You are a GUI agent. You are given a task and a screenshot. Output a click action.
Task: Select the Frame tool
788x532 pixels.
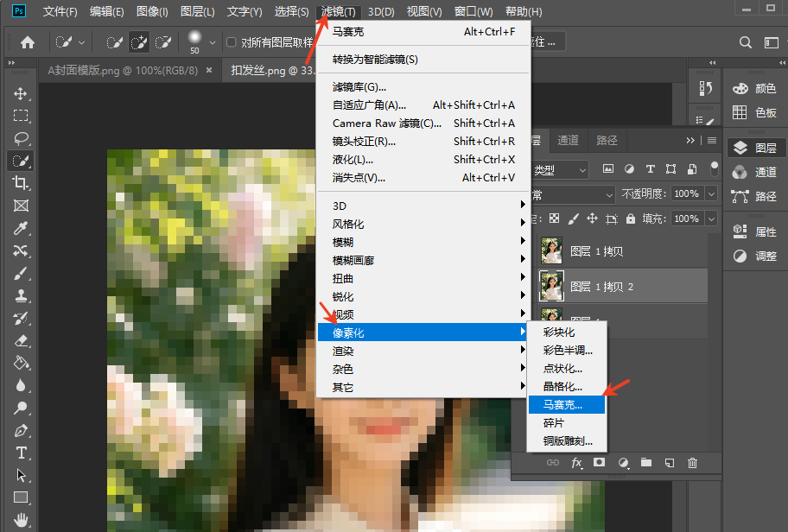(21, 206)
